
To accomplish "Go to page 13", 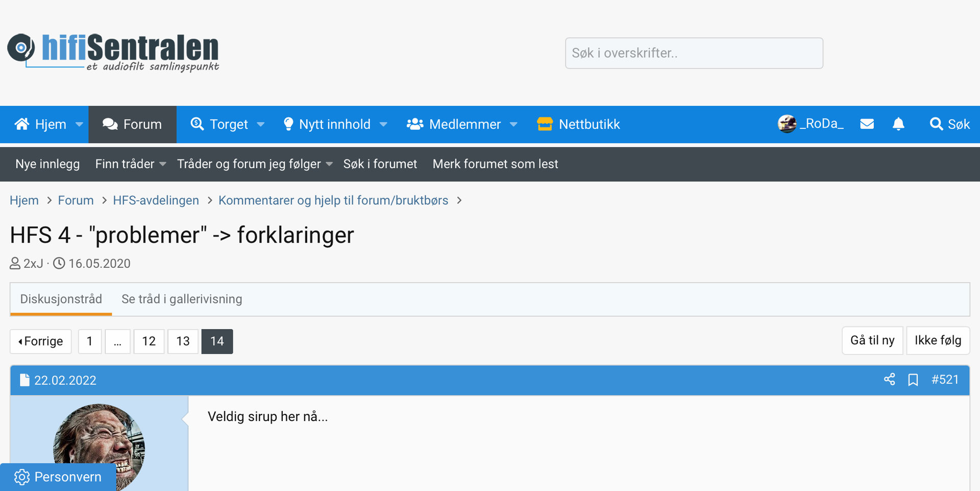I will (183, 341).
